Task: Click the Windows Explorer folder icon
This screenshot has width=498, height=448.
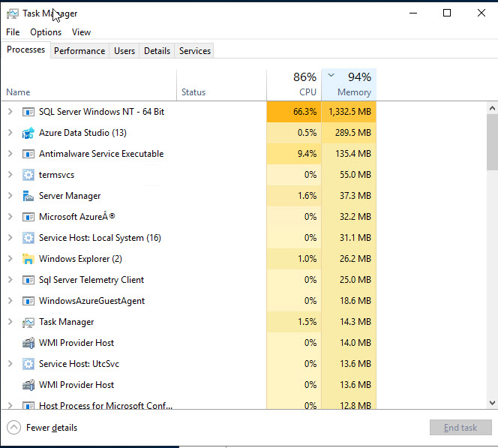Action: (28, 259)
